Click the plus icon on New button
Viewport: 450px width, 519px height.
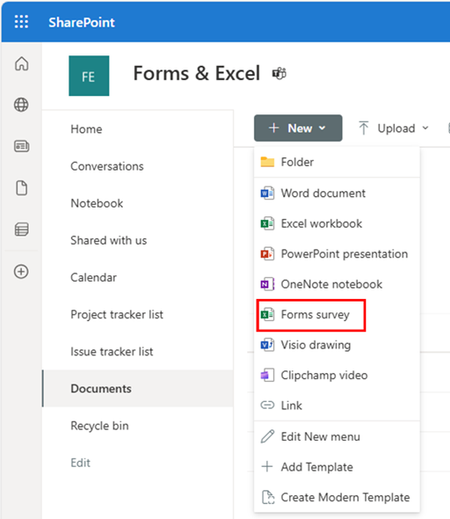pos(274,128)
